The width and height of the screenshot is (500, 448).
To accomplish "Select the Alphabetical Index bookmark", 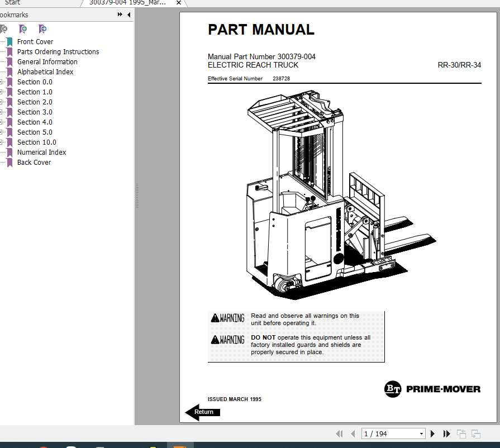I will tap(45, 72).
